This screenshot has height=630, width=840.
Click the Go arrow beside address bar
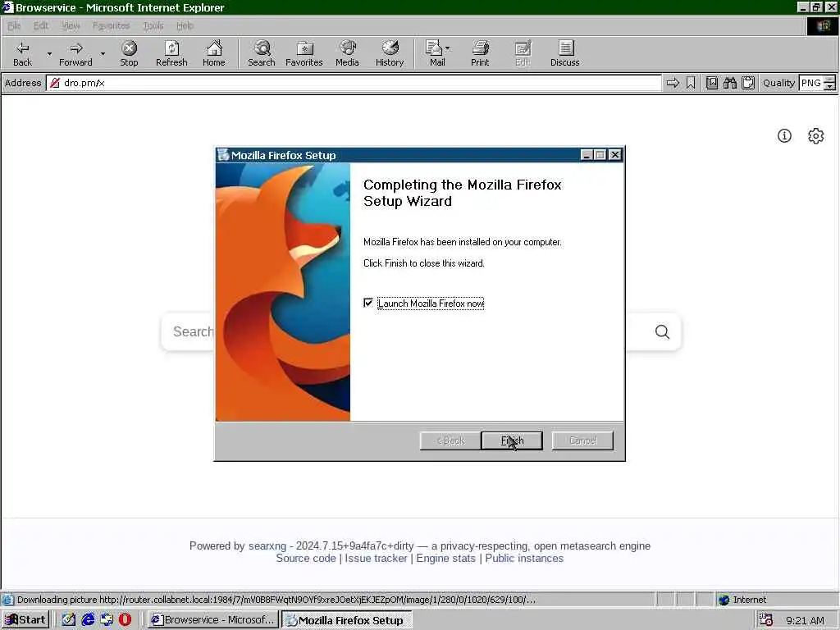coord(673,83)
